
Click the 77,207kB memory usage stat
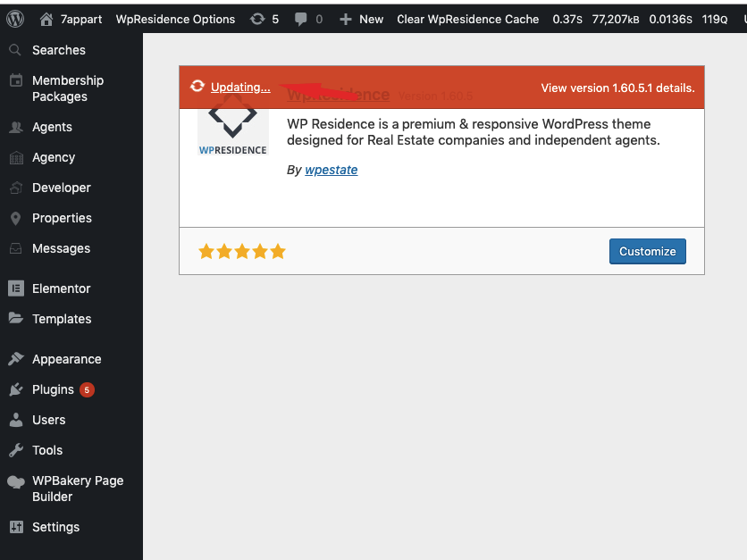pyautogui.click(x=616, y=19)
